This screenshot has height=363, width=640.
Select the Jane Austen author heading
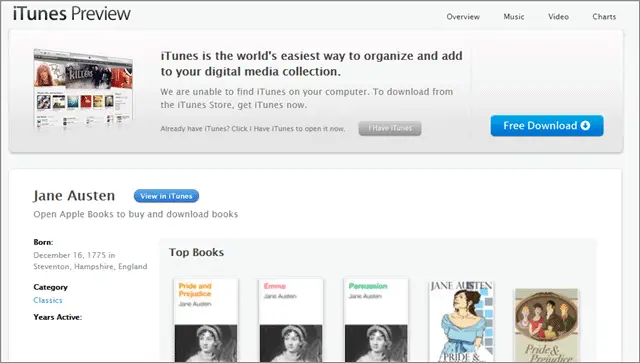[74, 196]
